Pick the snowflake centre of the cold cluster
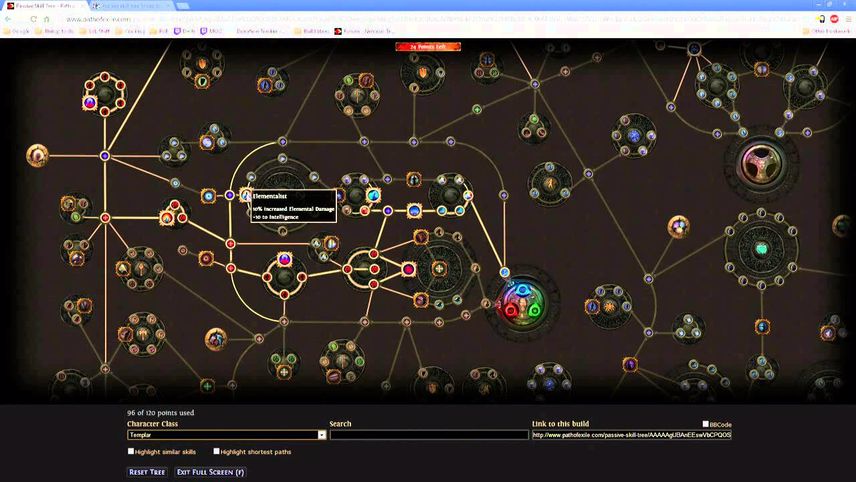This screenshot has height=482, width=856. click(633, 135)
